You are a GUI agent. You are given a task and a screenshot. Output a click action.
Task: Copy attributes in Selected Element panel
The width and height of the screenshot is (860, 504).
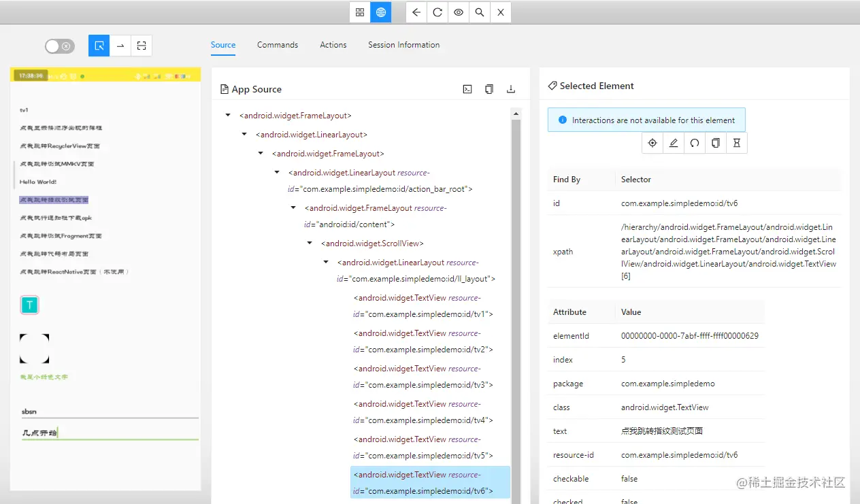tap(716, 143)
